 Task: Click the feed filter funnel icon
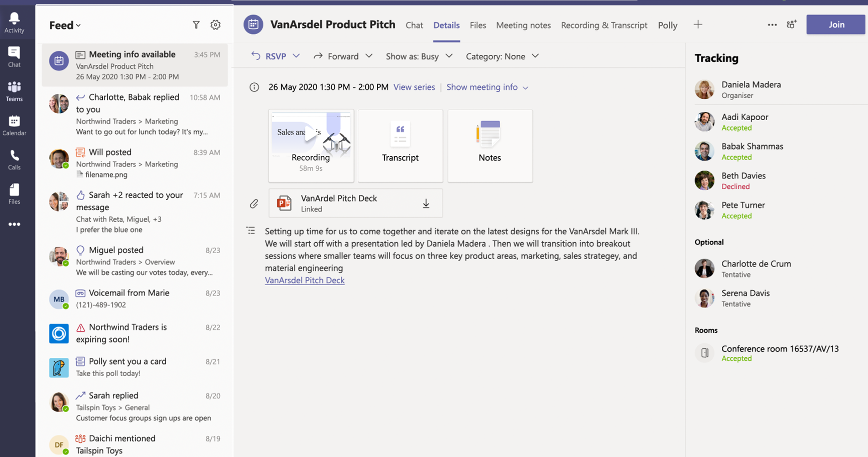point(196,25)
